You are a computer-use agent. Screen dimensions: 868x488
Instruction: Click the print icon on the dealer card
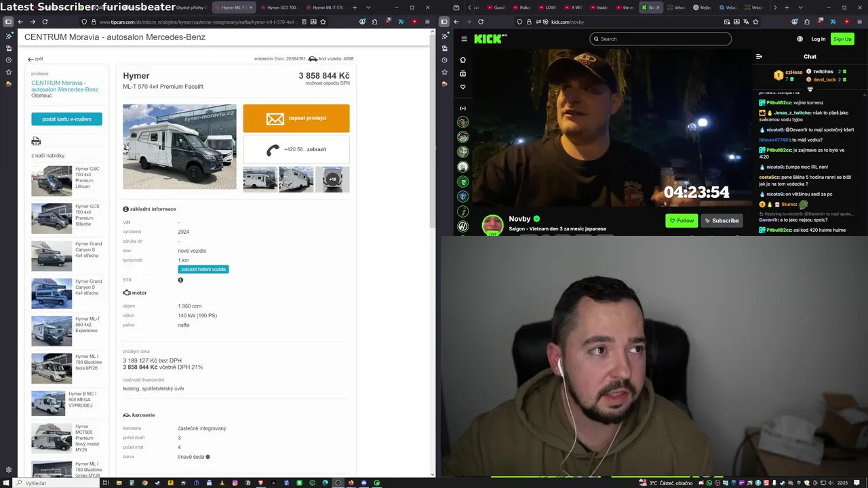tap(36, 141)
